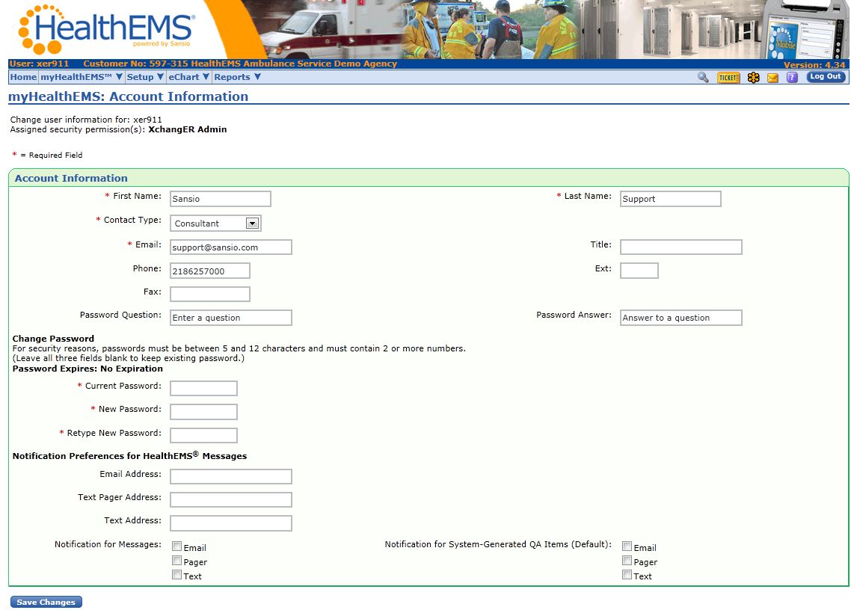
Task: Click the purple help question mark icon
Action: [792, 77]
